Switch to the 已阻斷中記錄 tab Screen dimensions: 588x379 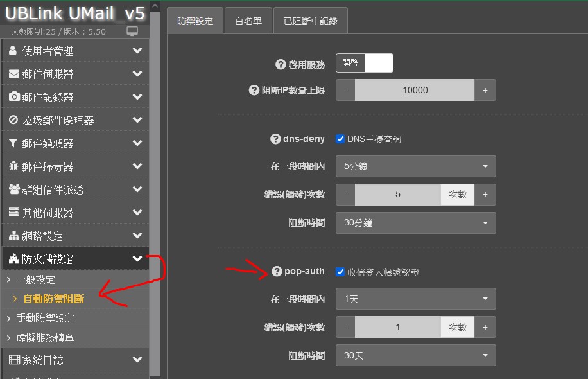[x=311, y=21]
